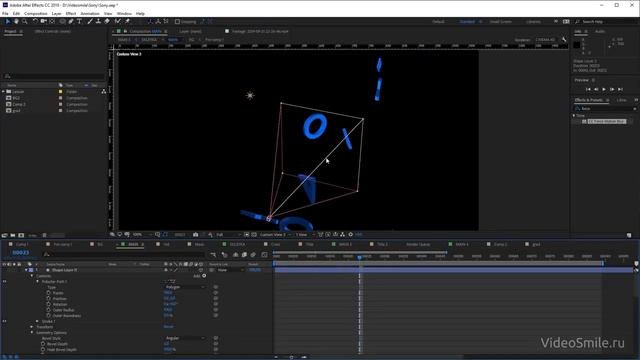This screenshot has width=640, height=360.
Task: Click the timeline zoom slider at bottom
Action: coord(291,357)
